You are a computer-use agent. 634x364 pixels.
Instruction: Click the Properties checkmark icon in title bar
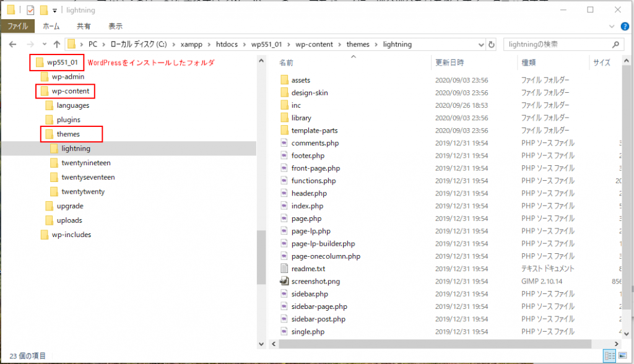click(30, 10)
